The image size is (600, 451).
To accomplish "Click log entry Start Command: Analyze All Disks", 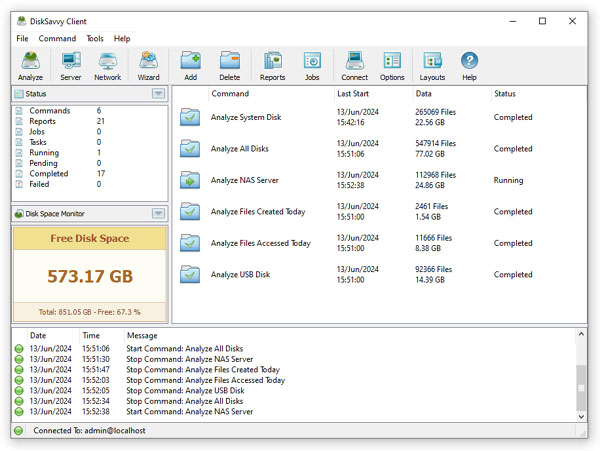I will [184, 348].
